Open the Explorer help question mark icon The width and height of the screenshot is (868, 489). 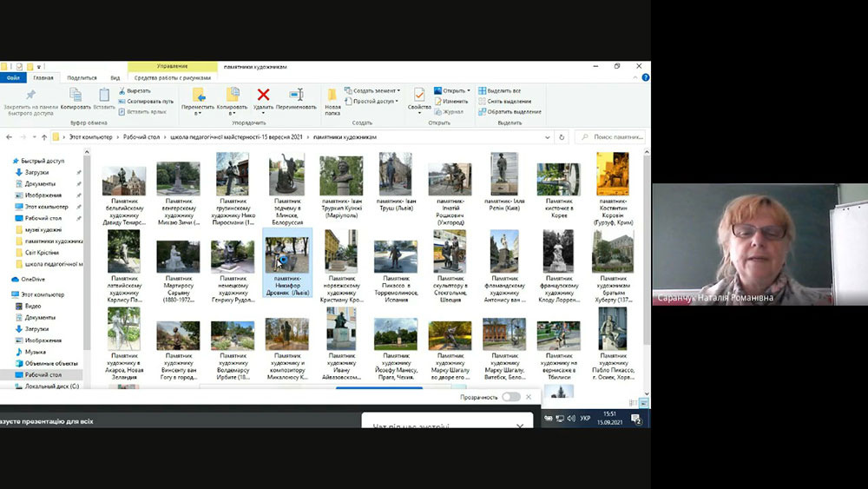(x=646, y=77)
